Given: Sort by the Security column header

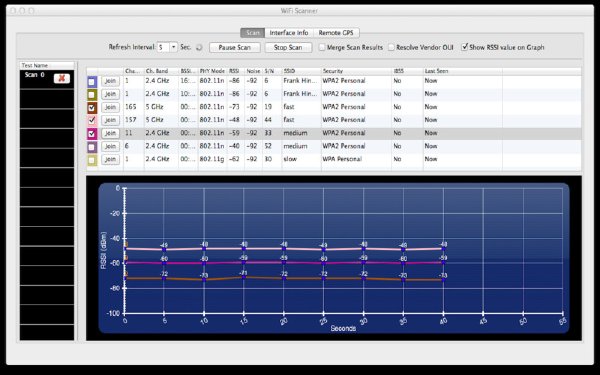Looking at the screenshot, I should 356,71.
